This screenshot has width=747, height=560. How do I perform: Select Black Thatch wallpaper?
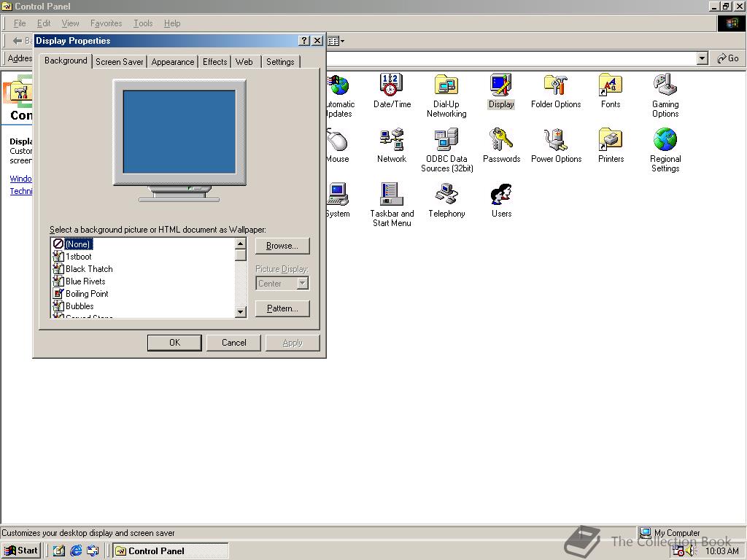(x=83, y=268)
